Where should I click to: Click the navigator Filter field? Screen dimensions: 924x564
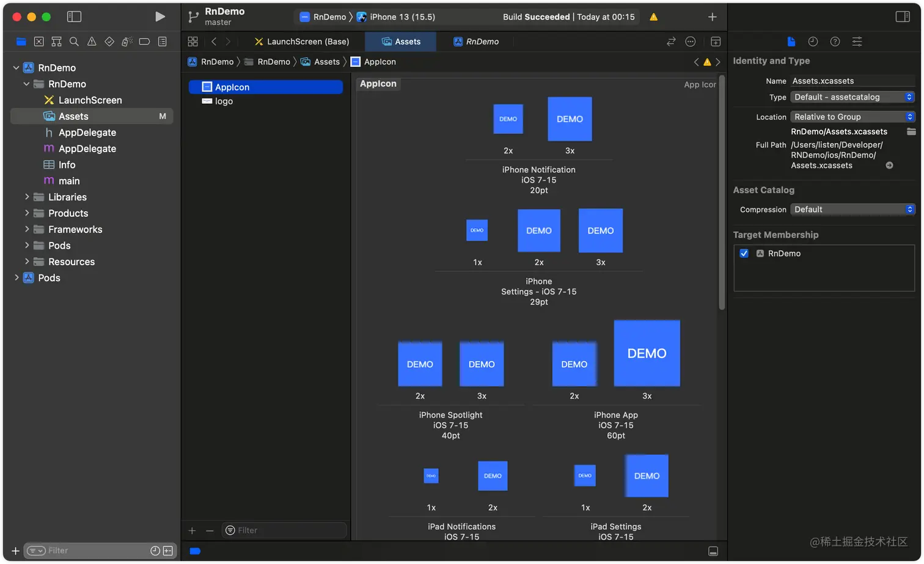(100, 551)
